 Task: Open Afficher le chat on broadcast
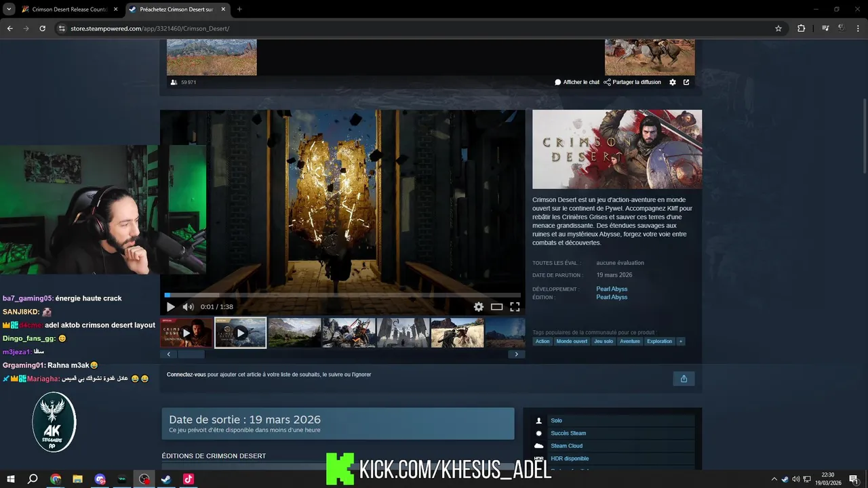coord(577,82)
